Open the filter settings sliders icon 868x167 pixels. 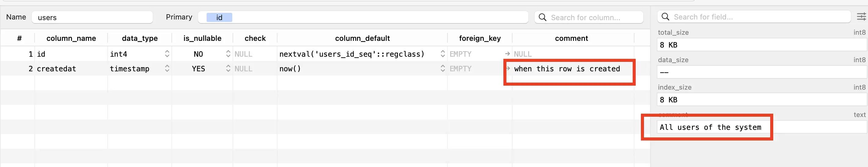point(861,16)
